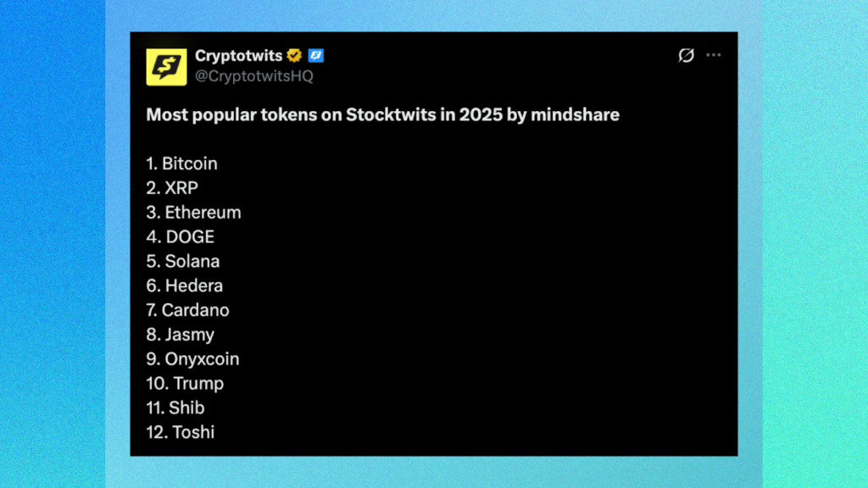Select the "4. DOGE" line
The image size is (868, 488).
pyautogui.click(x=180, y=237)
